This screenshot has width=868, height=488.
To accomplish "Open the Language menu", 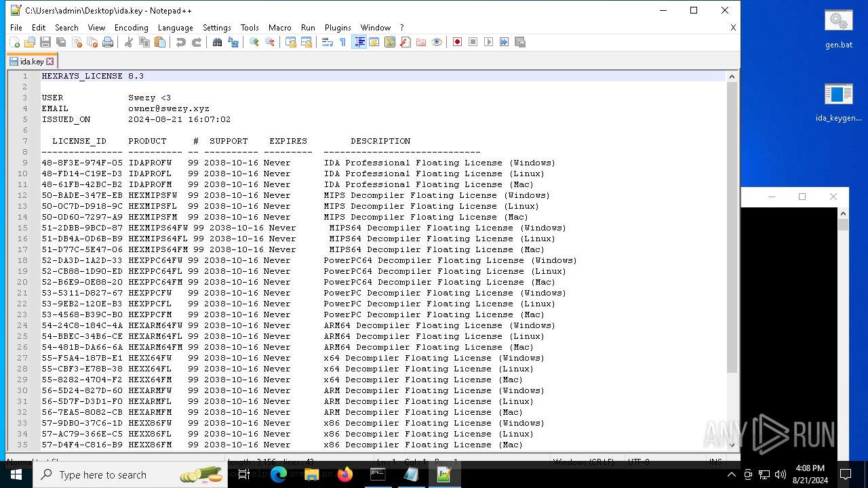I will (x=175, y=28).
